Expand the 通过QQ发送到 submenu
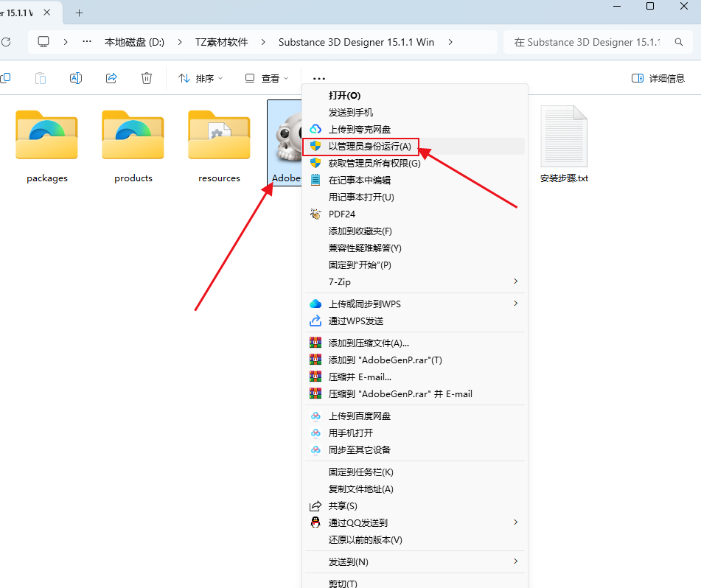 click(516, 522)
